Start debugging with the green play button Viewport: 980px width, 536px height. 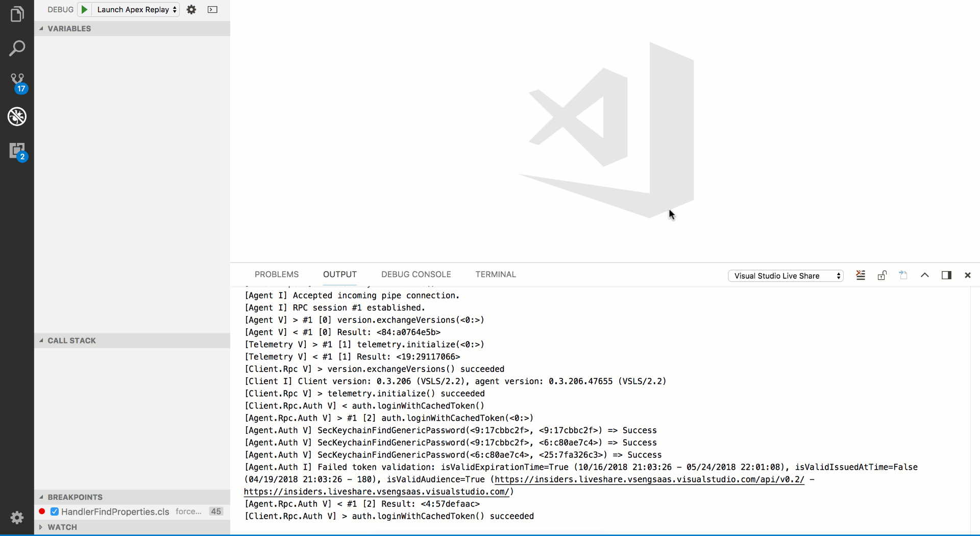point(84,9)
